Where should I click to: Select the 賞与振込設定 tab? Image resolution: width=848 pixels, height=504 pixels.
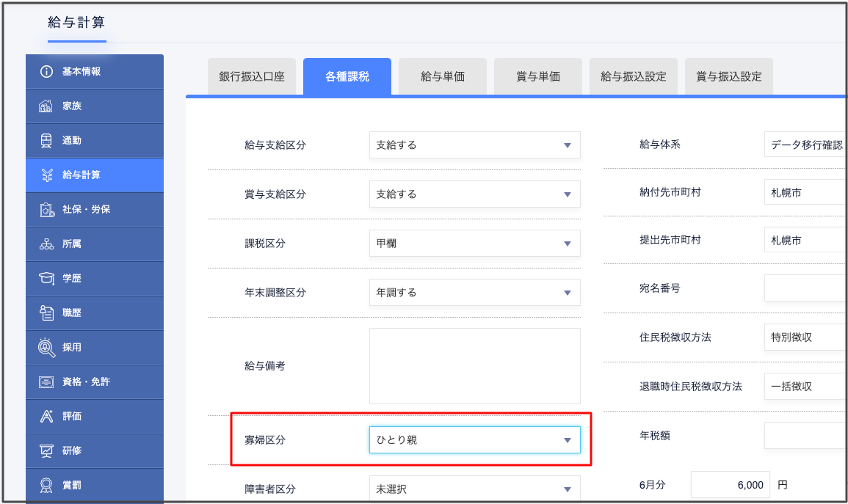(x=728, y=77)
